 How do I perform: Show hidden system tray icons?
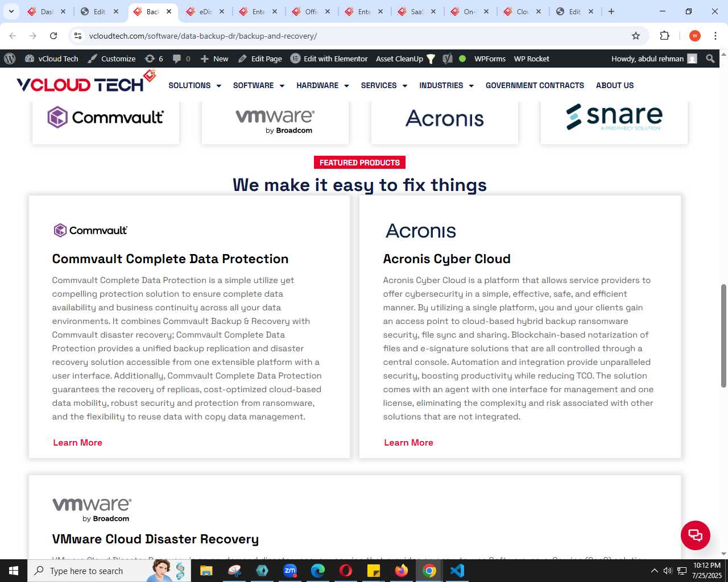click(x=654, y=571)
